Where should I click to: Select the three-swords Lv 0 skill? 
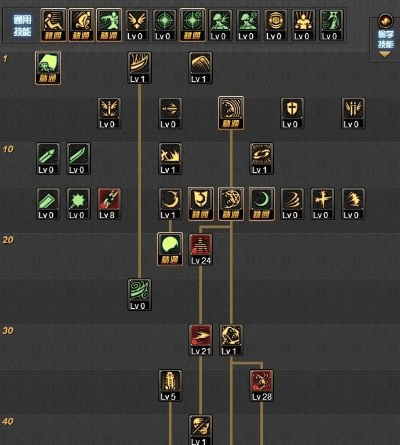click(353, 113)
